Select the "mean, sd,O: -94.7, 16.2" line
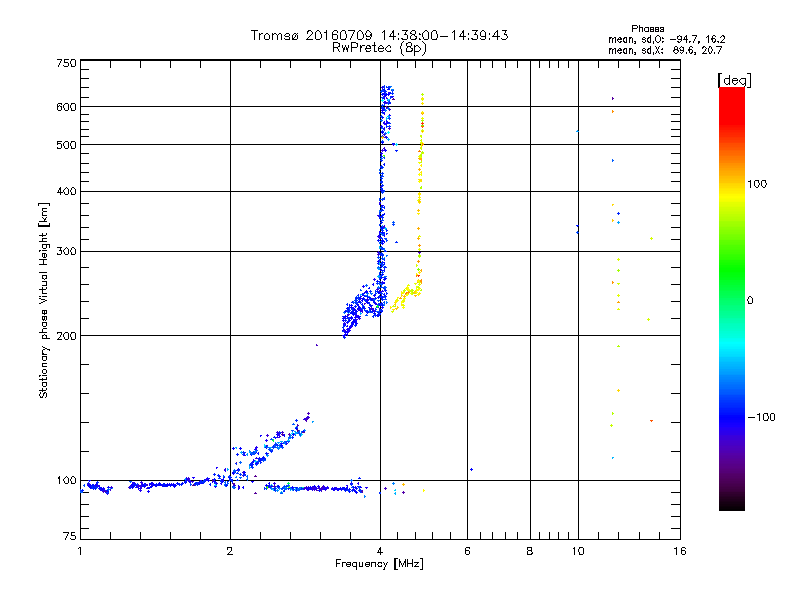Image resolution: width=800 pixels, height=600 pixels. coord(666,40)
